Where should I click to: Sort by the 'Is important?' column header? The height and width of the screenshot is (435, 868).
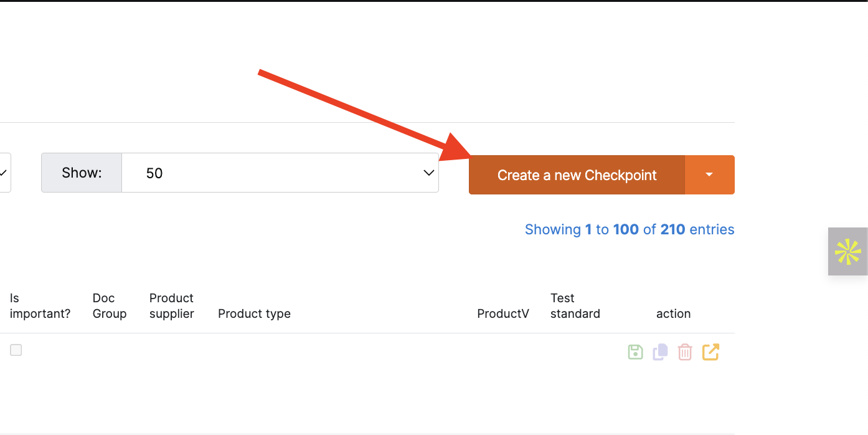[40, 306]
